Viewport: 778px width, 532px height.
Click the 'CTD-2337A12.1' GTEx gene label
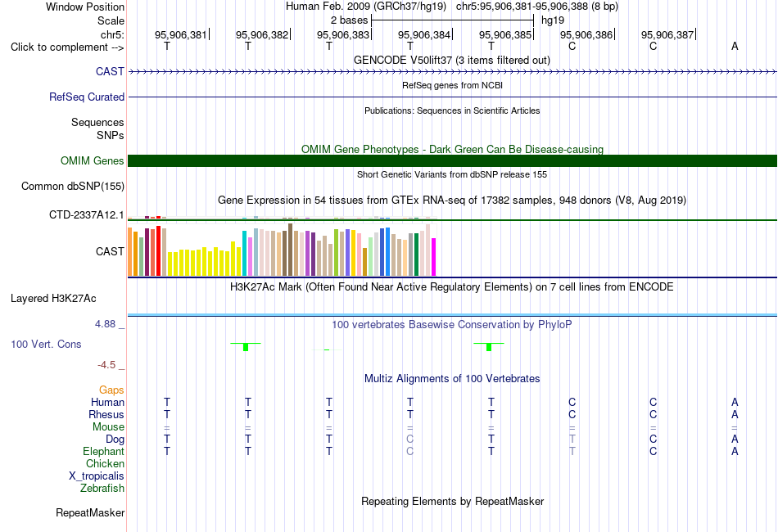point(86,214)
